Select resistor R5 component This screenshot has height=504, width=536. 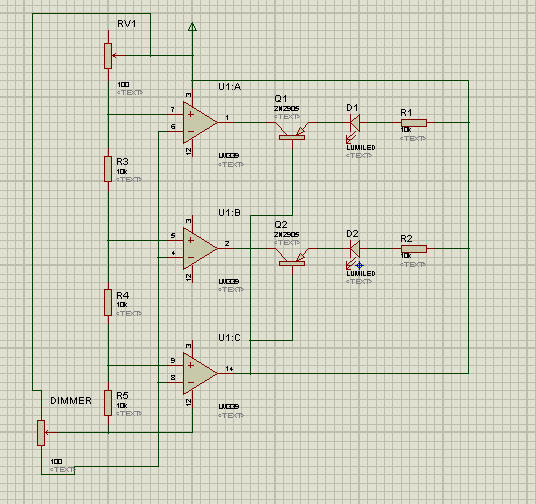click(x=108, y=403)
